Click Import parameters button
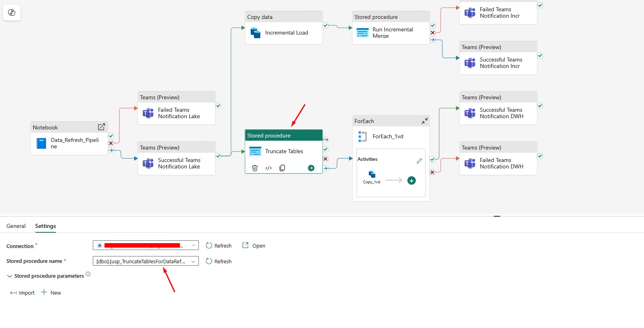Image resolution: width=644 pixels, height=328 pixels. coord(22,293)
